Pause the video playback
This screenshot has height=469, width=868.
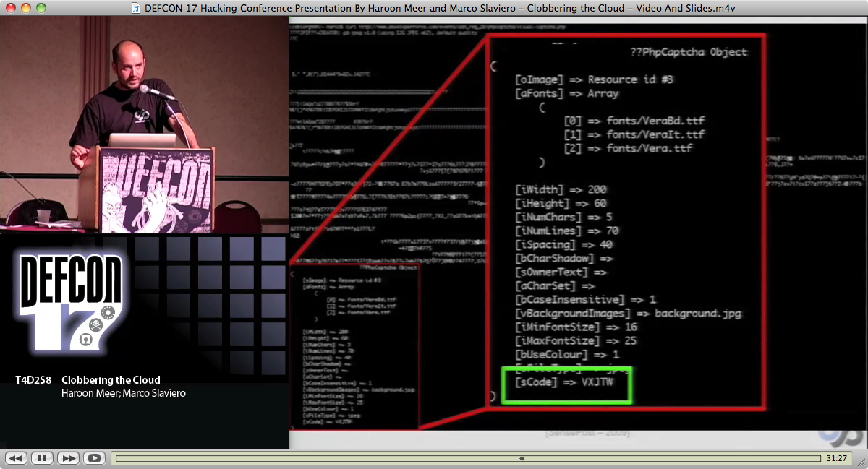(42, 458)
